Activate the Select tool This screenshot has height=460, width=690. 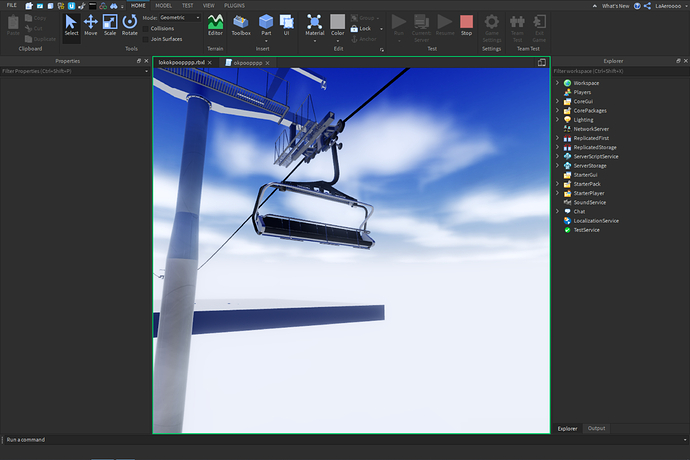coord(71,26)
